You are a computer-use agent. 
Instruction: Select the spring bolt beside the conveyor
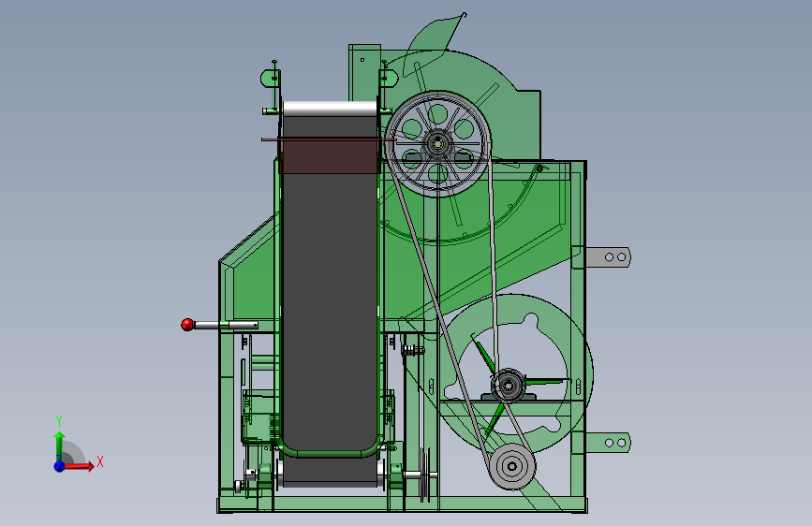click(413, 350)
